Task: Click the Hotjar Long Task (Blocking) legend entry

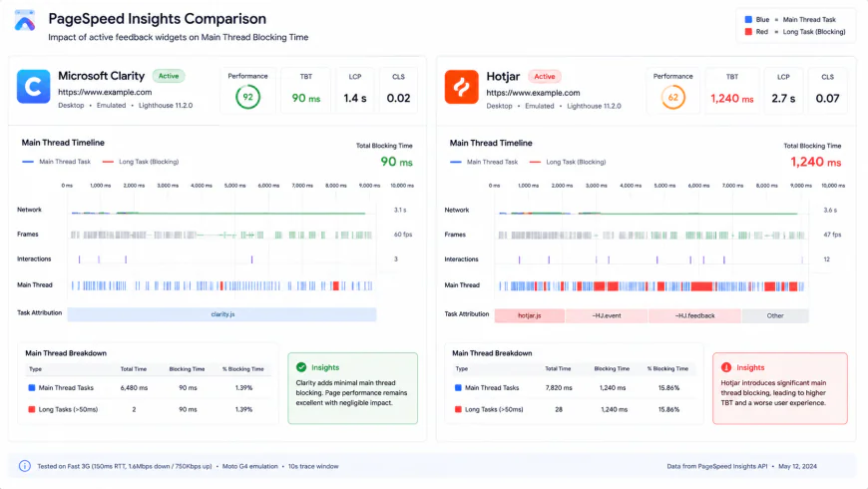Action: 568,163
